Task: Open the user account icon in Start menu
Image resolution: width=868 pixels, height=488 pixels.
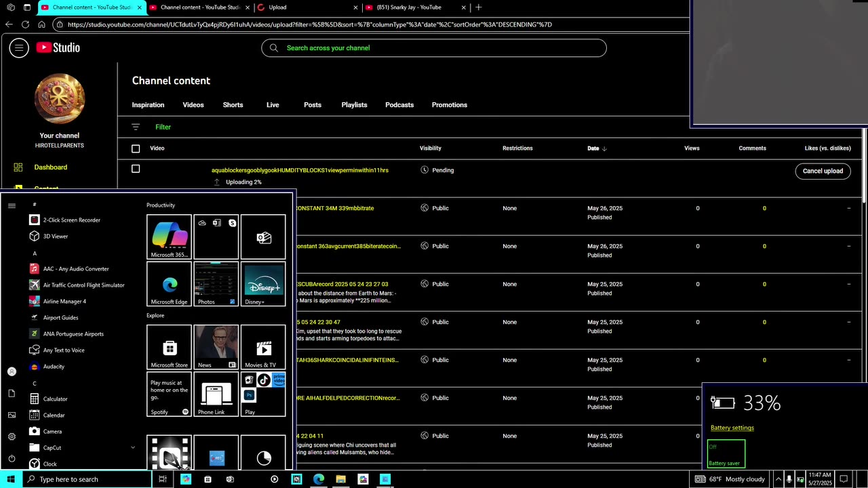Action: pos(12,371)
